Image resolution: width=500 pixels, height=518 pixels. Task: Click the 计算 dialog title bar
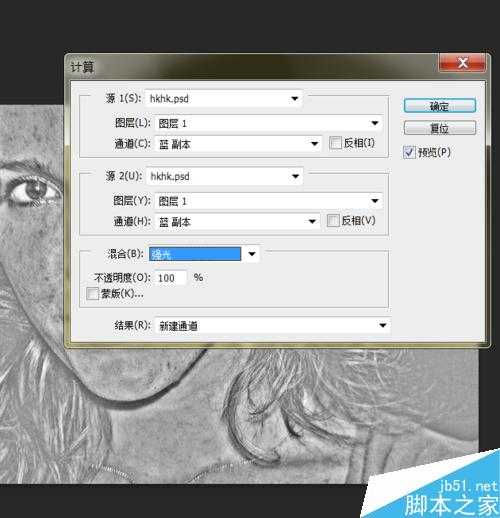point(250,66)
